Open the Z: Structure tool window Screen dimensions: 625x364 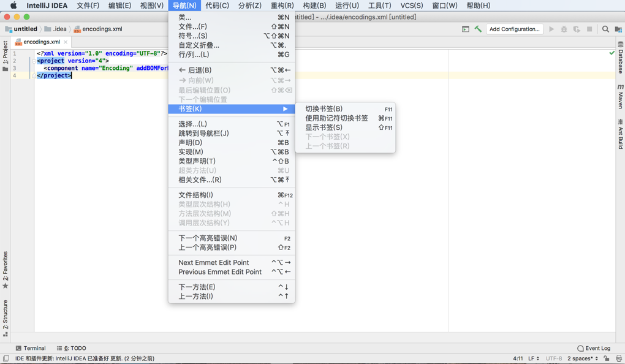(x=5, y=318)
